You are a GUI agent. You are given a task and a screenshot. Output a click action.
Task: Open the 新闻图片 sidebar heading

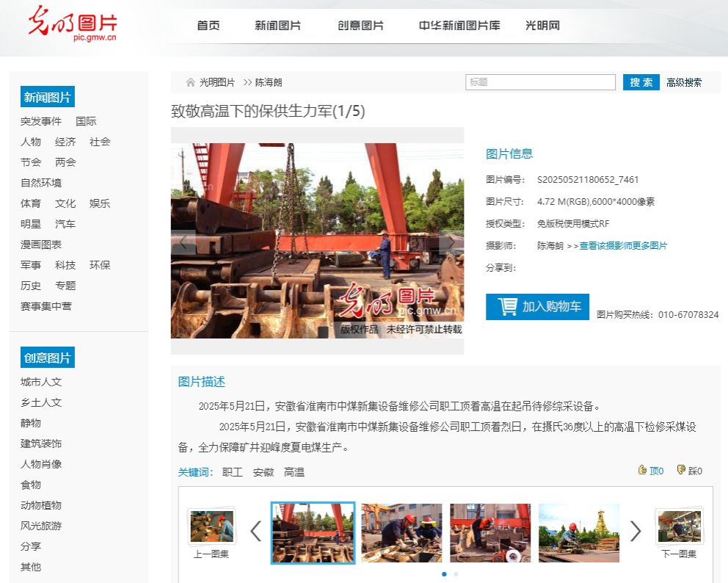click(48, 97)
